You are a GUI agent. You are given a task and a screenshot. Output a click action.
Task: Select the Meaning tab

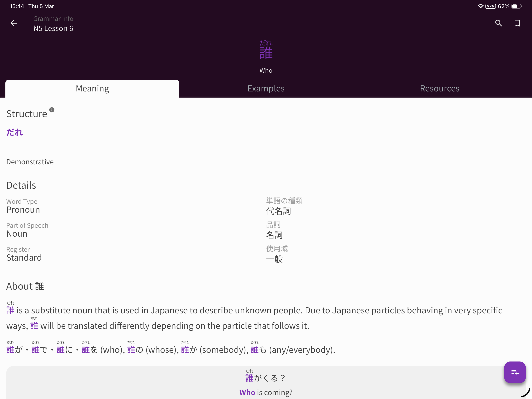point(92,89)
